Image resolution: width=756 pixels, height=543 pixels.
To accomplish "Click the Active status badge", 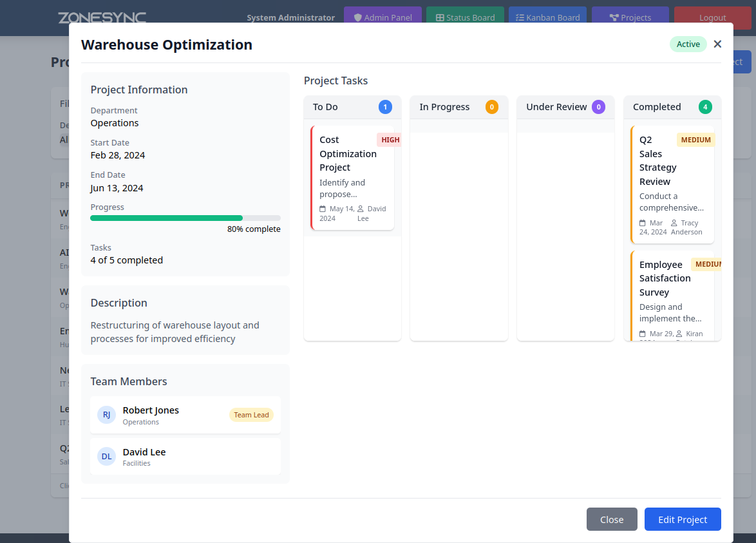I will (x=688, y=44).
